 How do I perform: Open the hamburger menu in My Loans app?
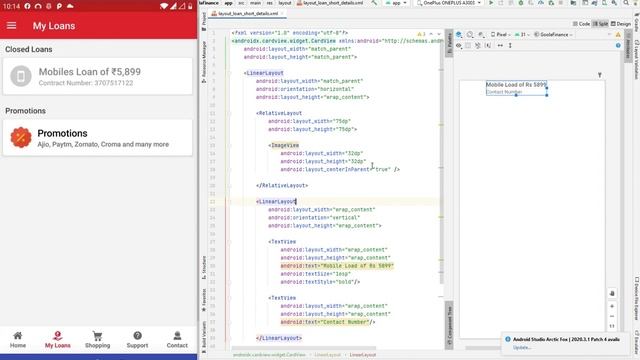(x=11, y=26)
